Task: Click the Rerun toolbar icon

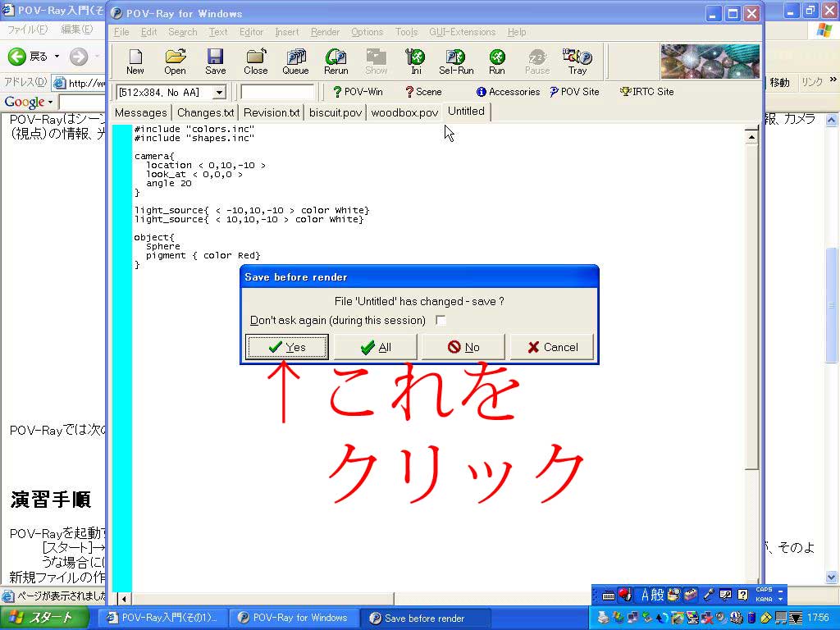Action: [x=336, y=61]
